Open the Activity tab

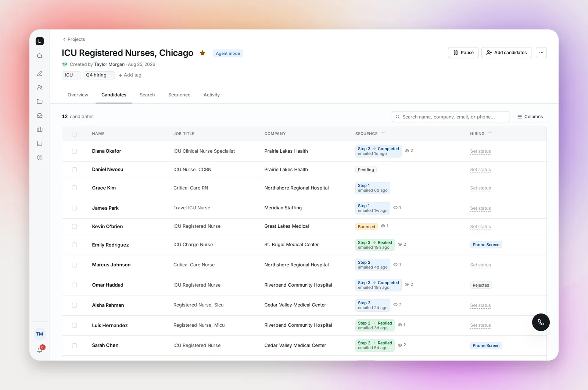[212, 95]
